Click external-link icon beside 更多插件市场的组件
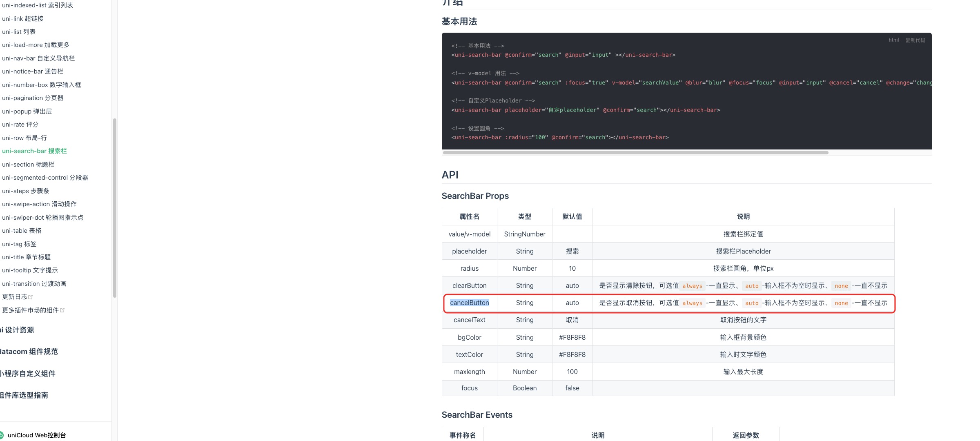Screen dimensions: 980x441 [x=62, y=310]
